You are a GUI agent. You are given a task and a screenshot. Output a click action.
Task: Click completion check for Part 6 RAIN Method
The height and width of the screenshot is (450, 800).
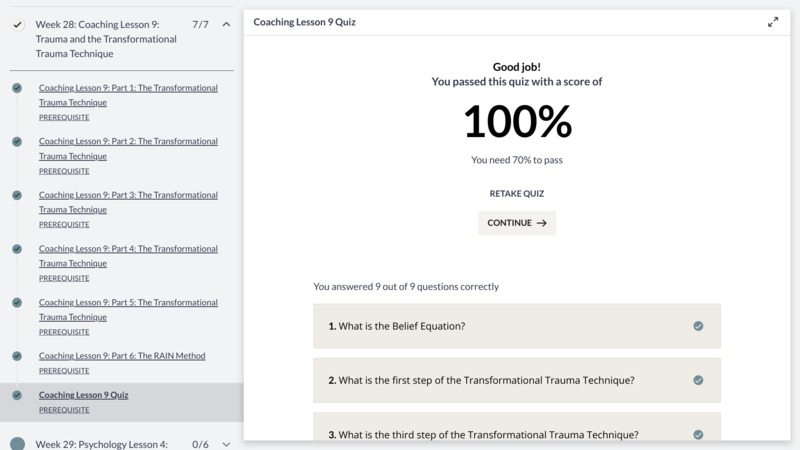(17, 356)
